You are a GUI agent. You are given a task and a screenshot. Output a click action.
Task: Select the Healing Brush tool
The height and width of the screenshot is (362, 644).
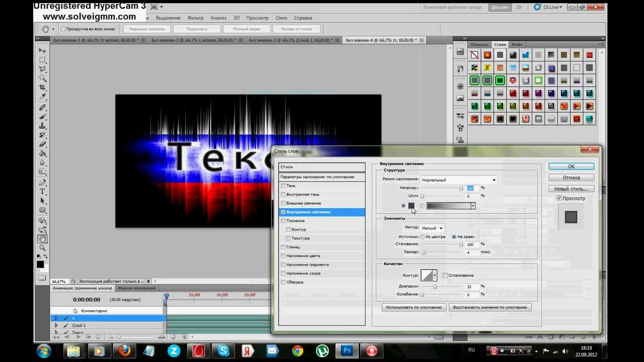(x=43, y=107)
